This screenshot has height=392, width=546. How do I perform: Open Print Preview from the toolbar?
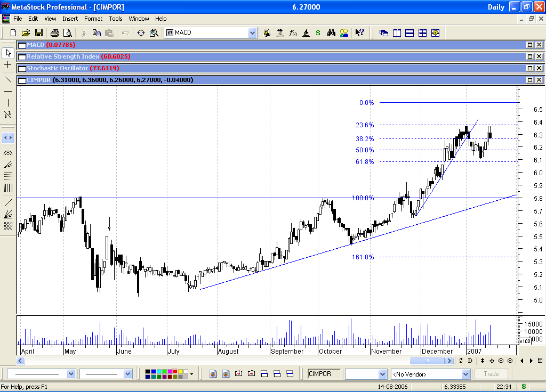pyautogui.click(x=68, y=32)
